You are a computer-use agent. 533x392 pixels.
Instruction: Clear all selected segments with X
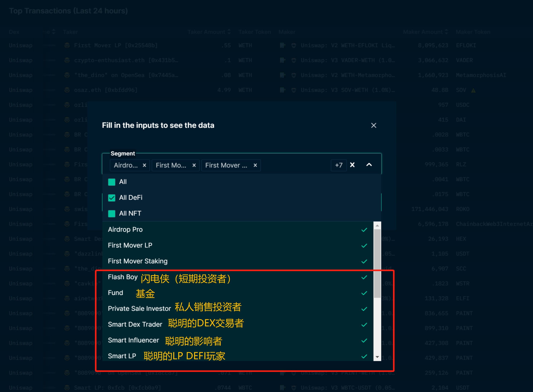point(352,165)
